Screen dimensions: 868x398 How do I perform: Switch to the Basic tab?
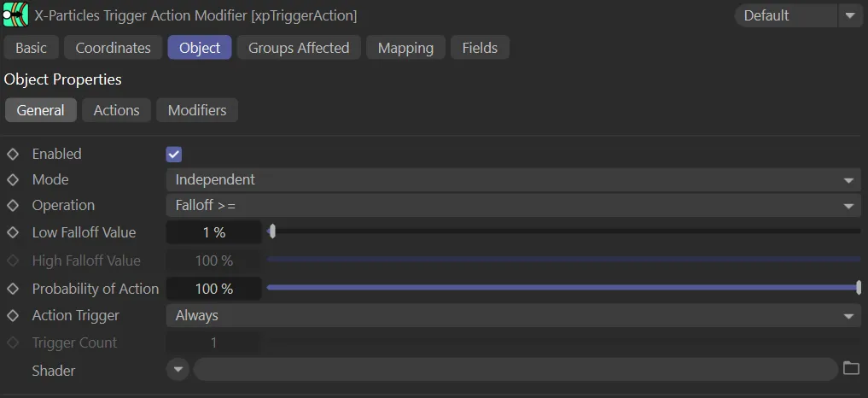[x=31, y=48]
